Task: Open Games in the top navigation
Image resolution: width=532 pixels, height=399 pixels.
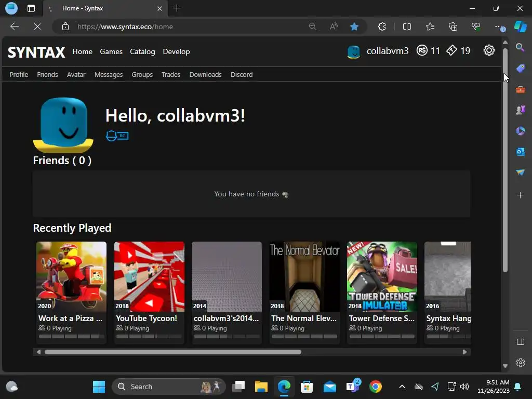Action: coord(111,51)
